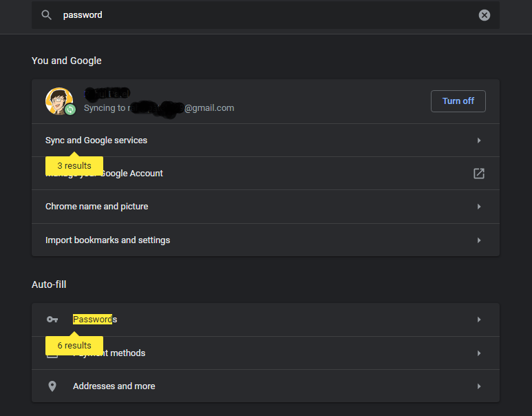Open the Payment methods row
The height and width of the screenshot is (416, 532).
click(266, 353)
